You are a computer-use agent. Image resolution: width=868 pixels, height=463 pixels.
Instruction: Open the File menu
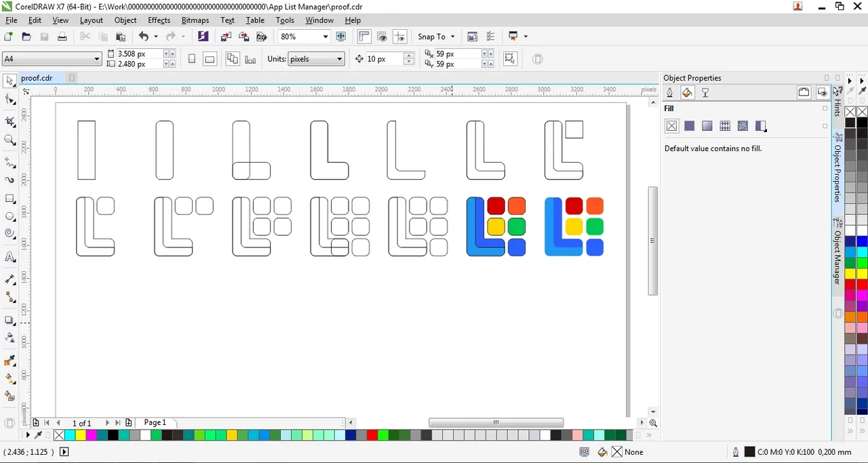click(12, 20)
